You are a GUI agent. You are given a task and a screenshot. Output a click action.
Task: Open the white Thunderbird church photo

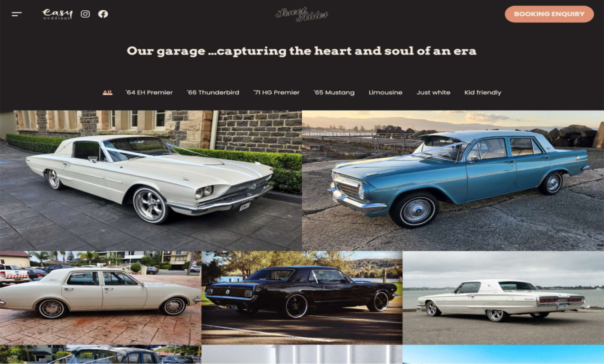(x=151, y=180)
